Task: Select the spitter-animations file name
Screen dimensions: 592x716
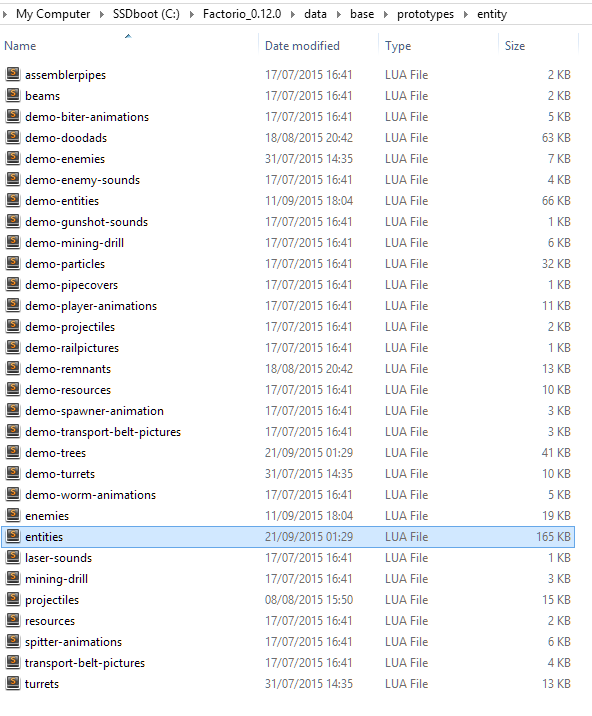Action: pos(74,642)
